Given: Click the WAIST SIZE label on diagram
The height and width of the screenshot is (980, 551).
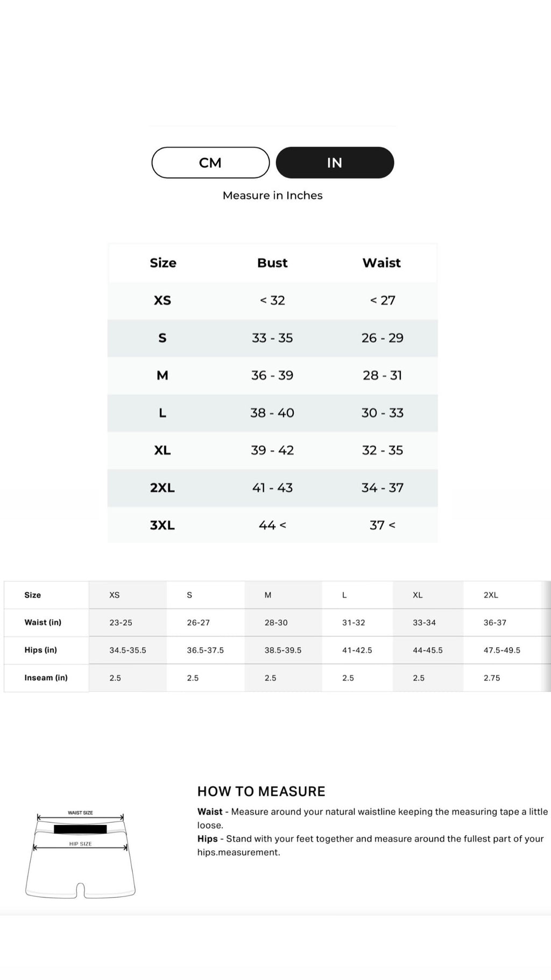Looking at the screenshot, I should (80, 813).
